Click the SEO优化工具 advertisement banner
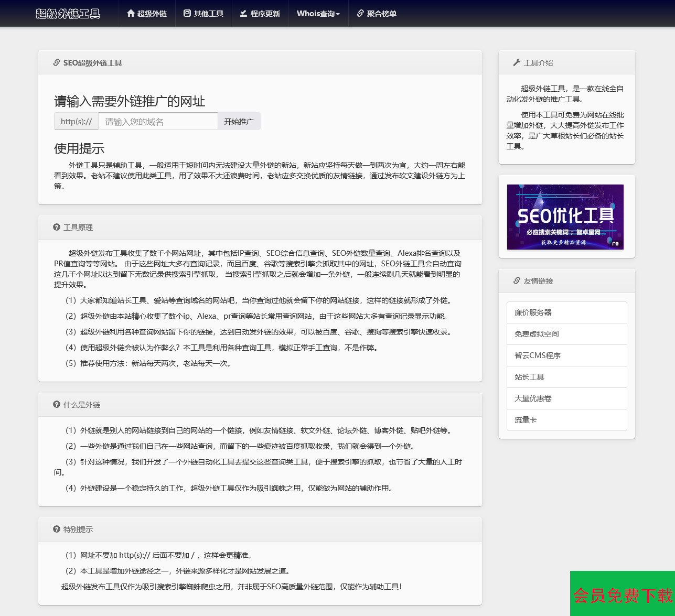 pyautogui.click(x=565, y=217)
